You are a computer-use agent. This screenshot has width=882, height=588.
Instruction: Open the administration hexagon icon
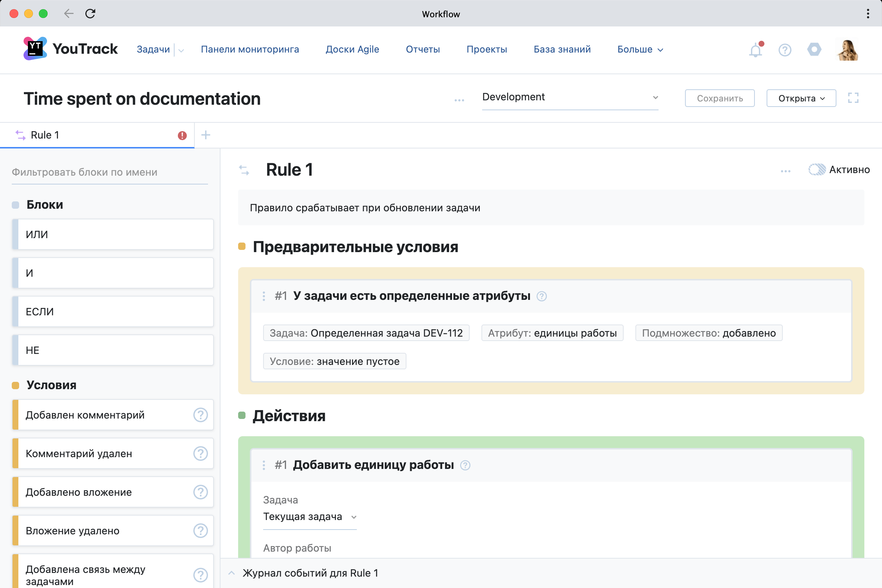(x=814, y=50)
